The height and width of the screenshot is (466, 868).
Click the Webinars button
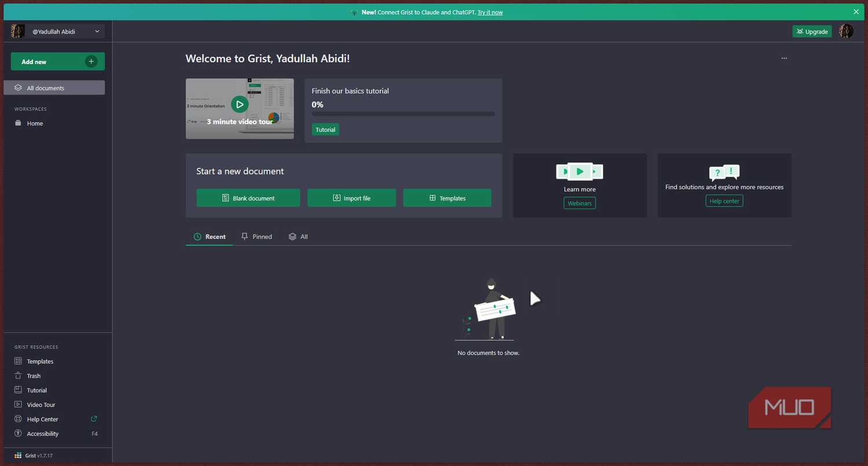(580, 203)
